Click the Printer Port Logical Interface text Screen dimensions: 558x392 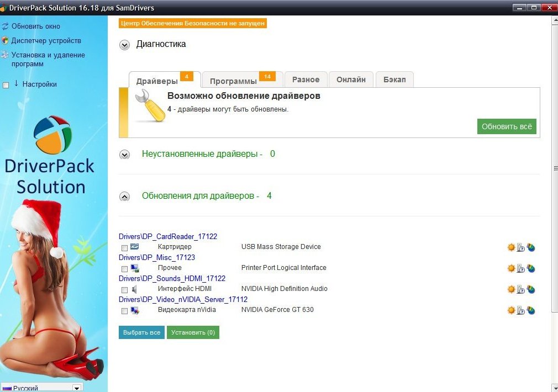(283, 268)
